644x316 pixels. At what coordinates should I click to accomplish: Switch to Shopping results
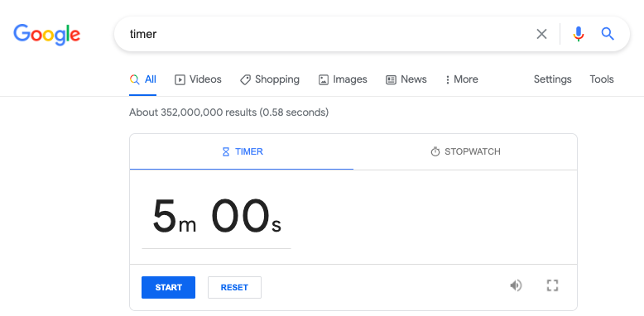[x=270, y=79]
